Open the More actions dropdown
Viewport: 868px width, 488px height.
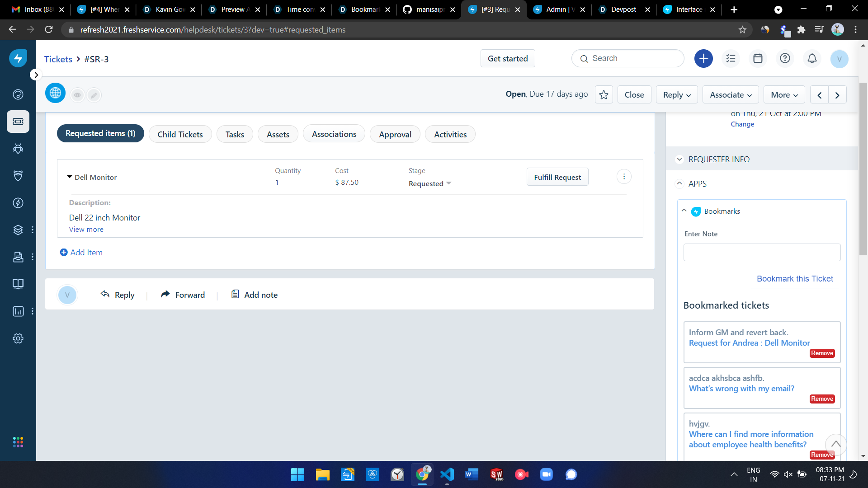coord(784,95)
